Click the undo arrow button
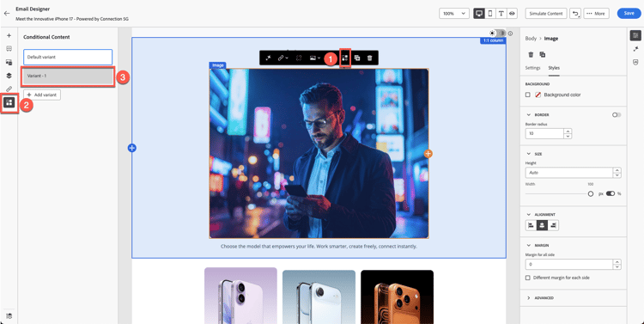The image size is (644, 324). (575, 13)
